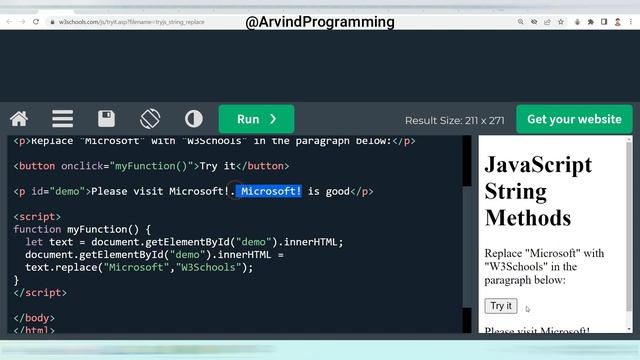Click the "let text = document.getElementById" line
The height and width of the screenshot is (360, 640).
pyautogui.click(x=184, y=242)
